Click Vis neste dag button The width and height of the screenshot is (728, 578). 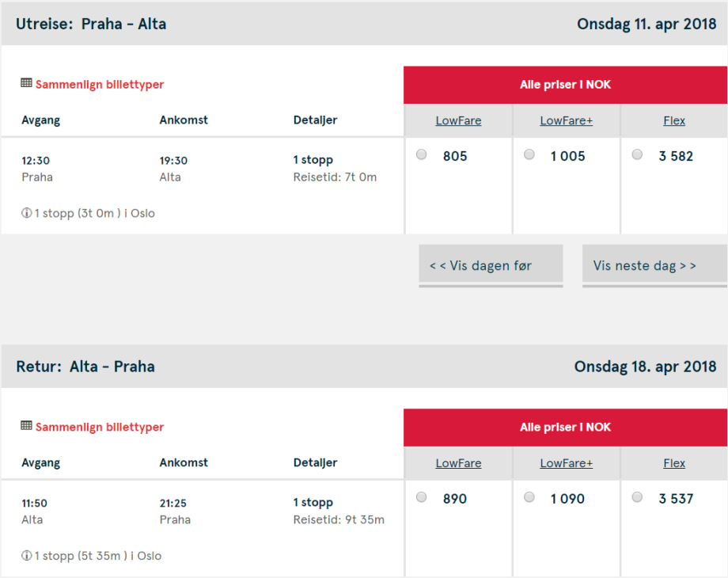654,266
